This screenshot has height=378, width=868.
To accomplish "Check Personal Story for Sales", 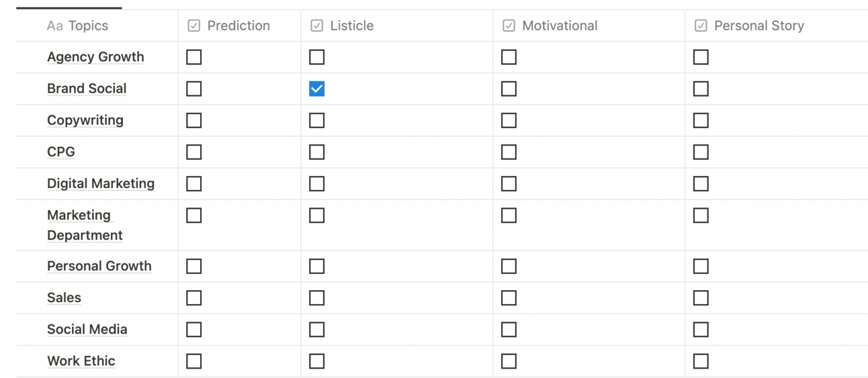I will pyautogui.click(x=701, y=297).
